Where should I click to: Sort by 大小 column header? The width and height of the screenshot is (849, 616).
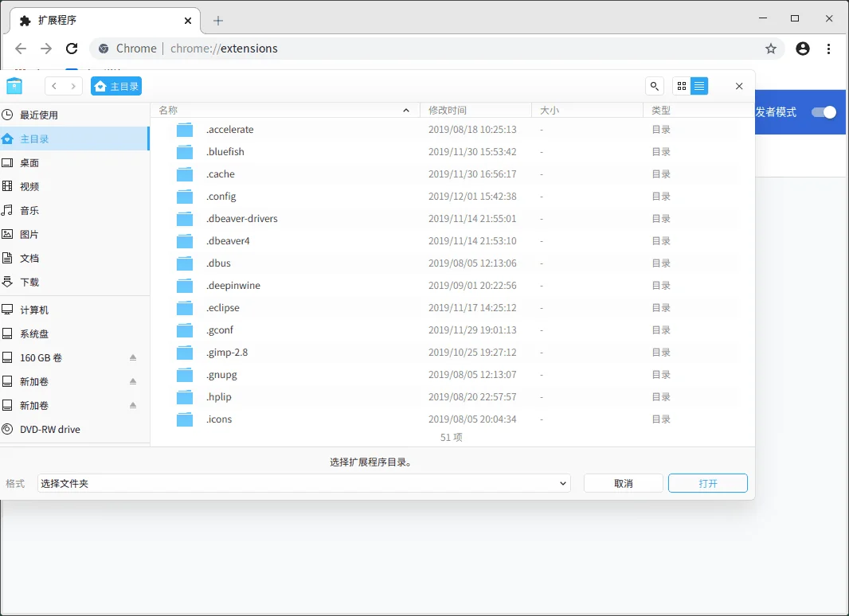tap(587, 110)
